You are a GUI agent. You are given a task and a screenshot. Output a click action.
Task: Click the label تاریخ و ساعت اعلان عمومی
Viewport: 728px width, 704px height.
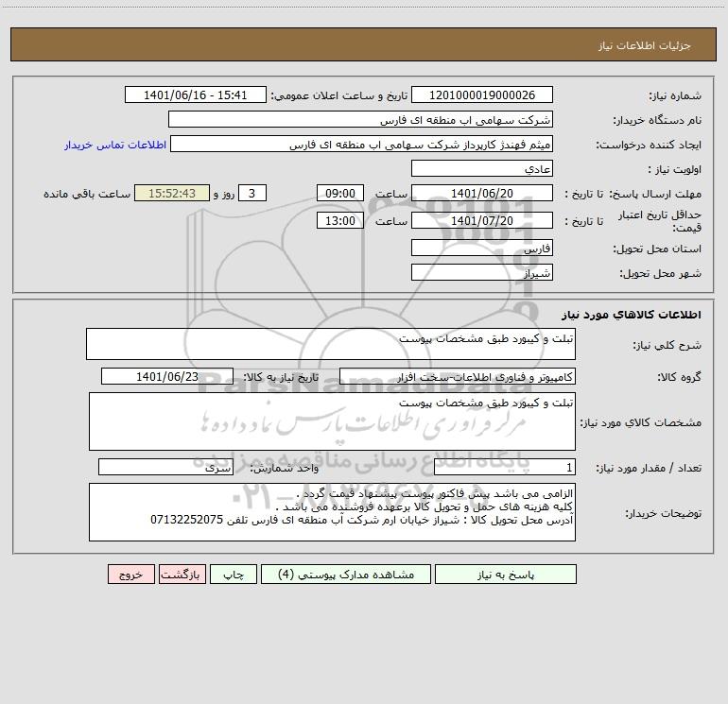click(x=338, y=95)
